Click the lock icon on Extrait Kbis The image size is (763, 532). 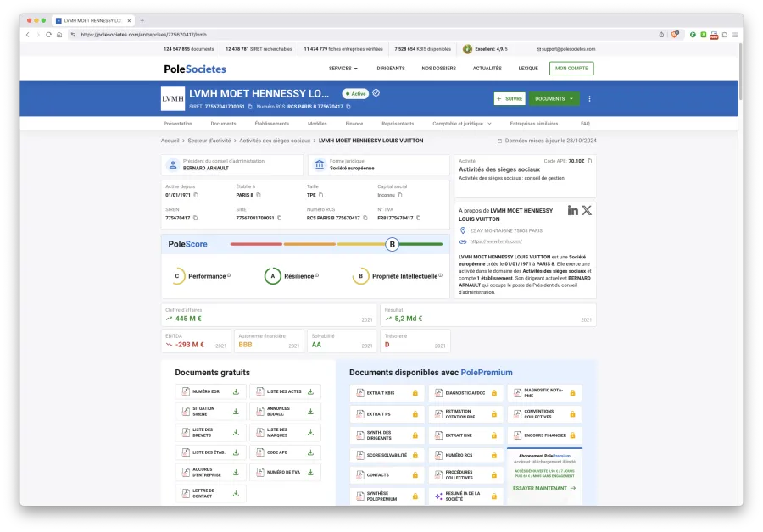[x=415, y=393]
